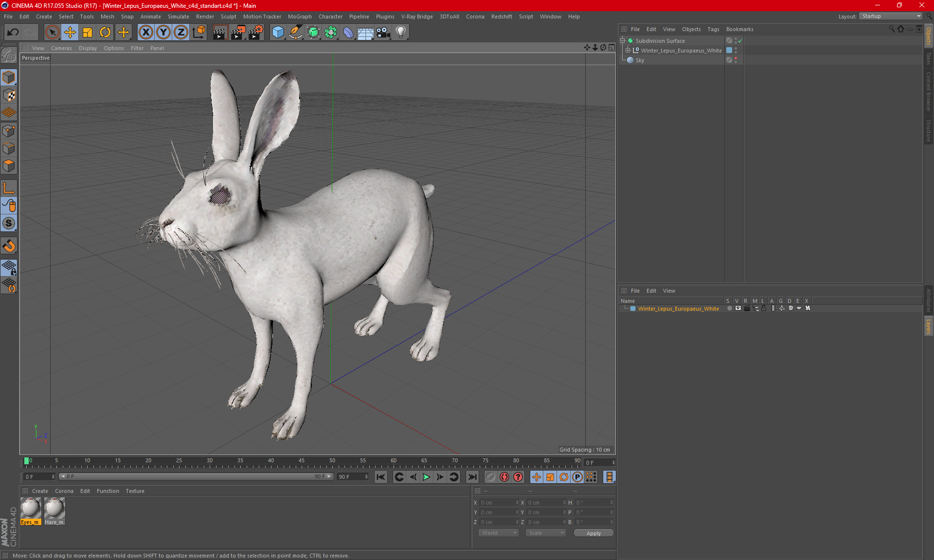Toggle X axis lock
934x560 pixels.
point(145,33)
